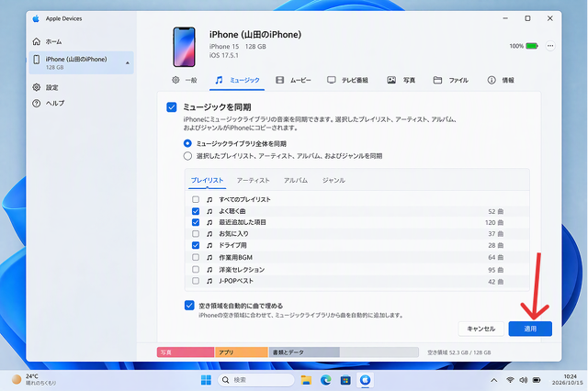This screenshot has height=391, width=588.
Task: Click the 空き領域 52.3 GB storage text
Action: click(459, 352)
